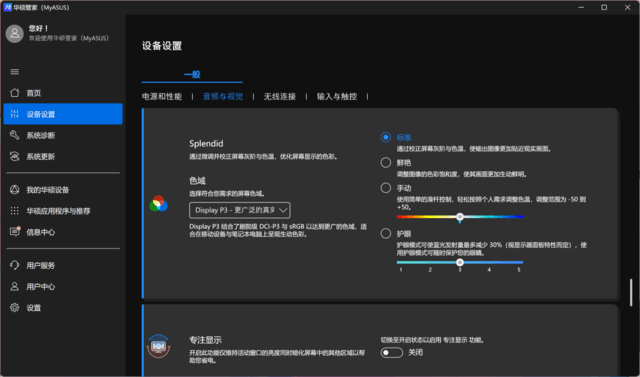
Task: Select the 鲜艳 vivid mode radio
Action: tap(386, 162)
